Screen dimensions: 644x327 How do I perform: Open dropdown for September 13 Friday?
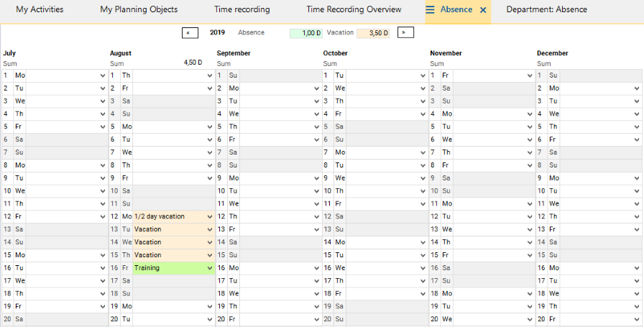click(317, 229)
